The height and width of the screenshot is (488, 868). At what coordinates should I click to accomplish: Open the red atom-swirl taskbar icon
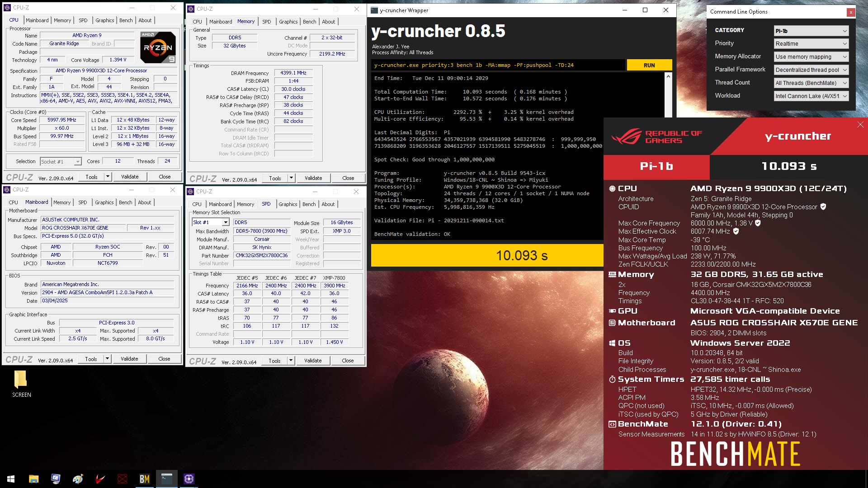pyautogui.click(x=122, y=479)
